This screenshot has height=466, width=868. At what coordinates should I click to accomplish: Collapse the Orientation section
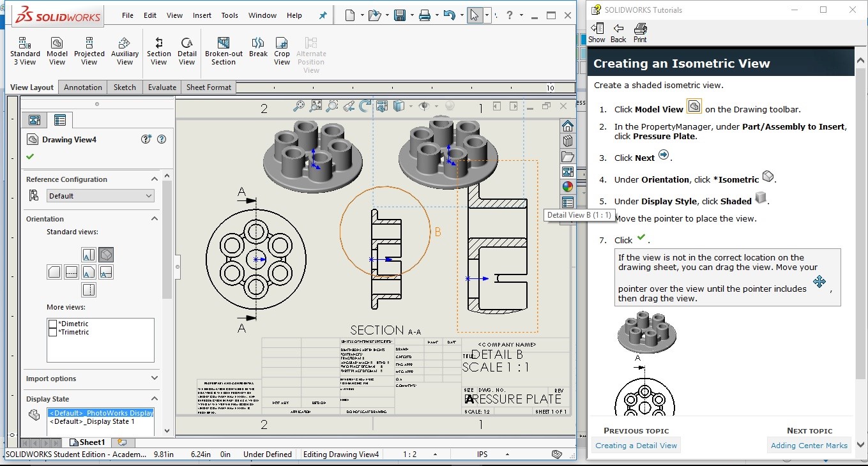(x=154, y=219)
